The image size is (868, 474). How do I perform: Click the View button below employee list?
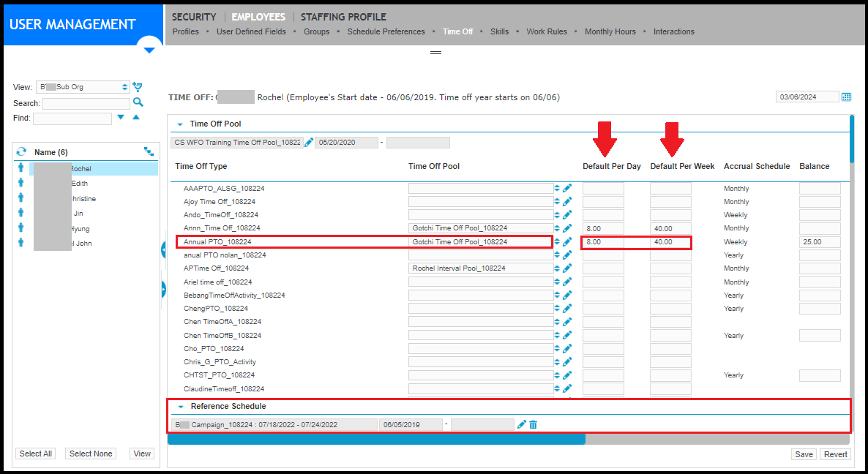coord(142,454)
